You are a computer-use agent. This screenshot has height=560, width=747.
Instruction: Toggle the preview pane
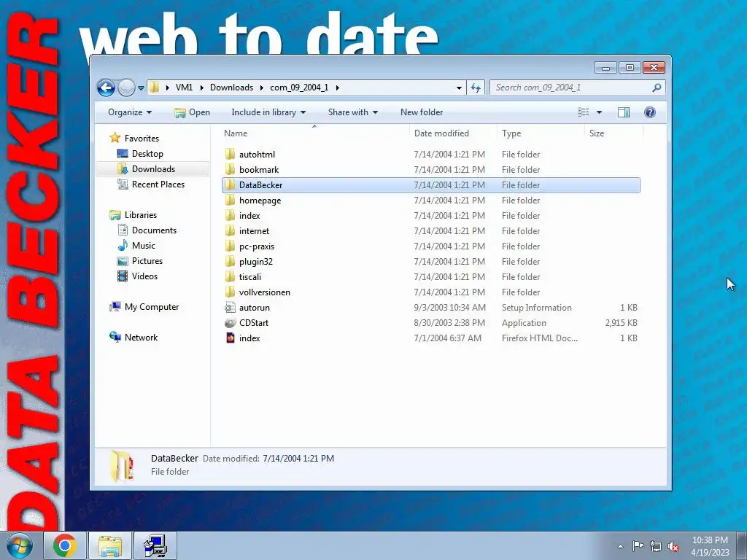pos(624,112)
